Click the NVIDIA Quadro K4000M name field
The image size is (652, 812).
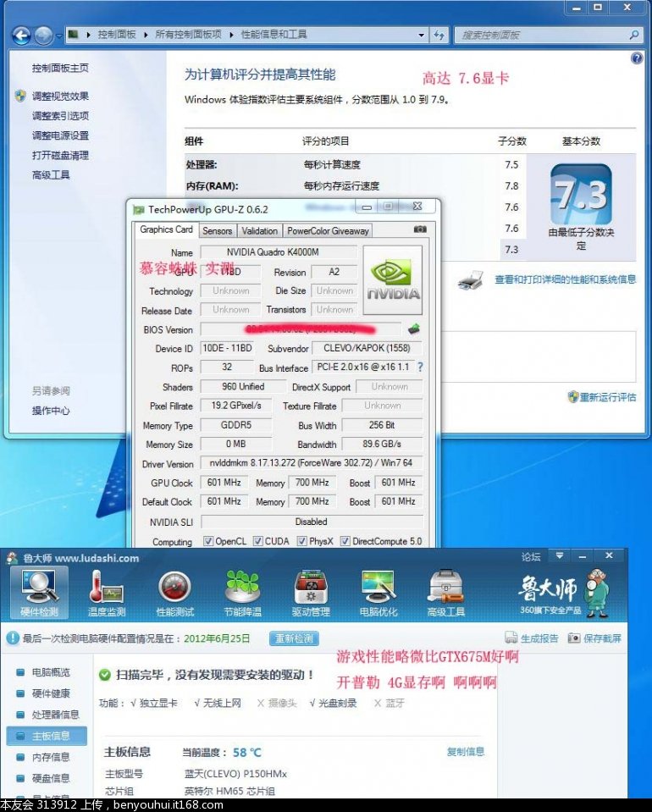(x=279, y=252)
